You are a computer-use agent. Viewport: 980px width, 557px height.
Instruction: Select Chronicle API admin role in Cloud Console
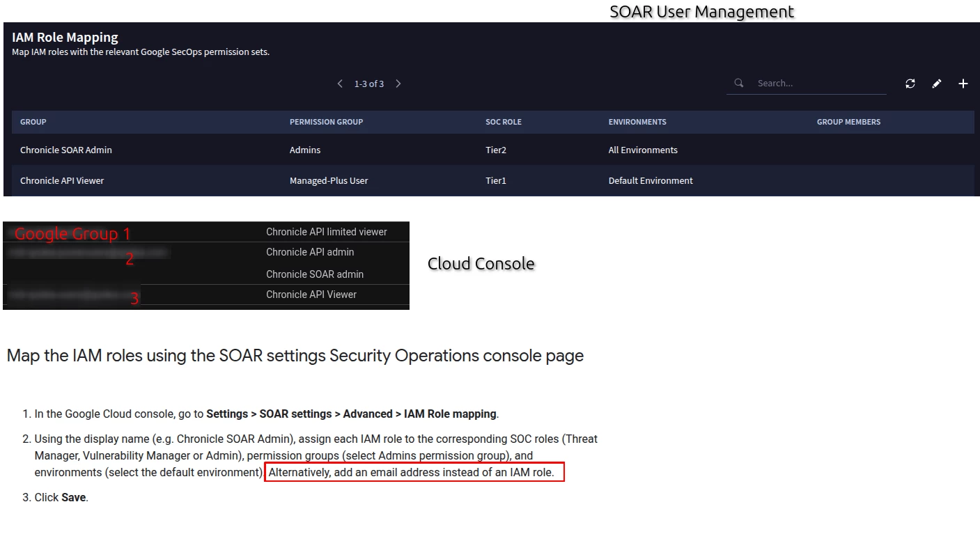coord(310,252)
